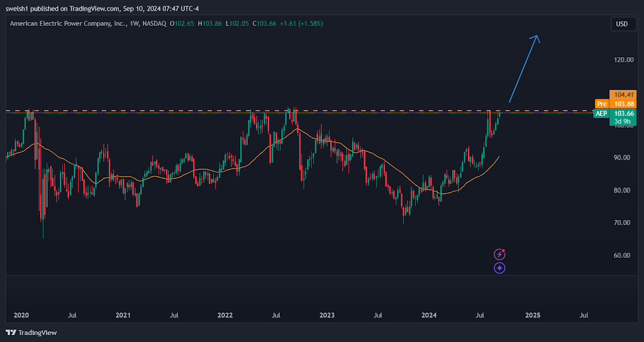Open the TradingView logo link
This screenshot has width=644, height=342.
31,333
